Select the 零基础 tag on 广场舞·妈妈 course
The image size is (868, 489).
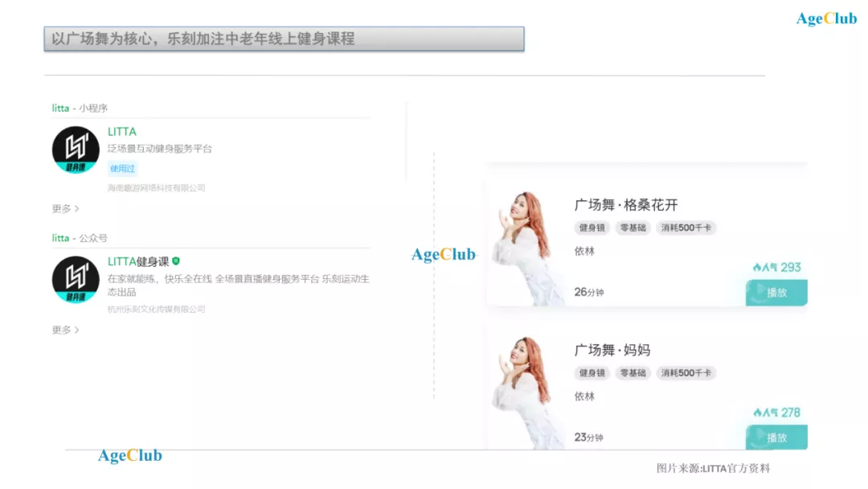click(633, 373)
